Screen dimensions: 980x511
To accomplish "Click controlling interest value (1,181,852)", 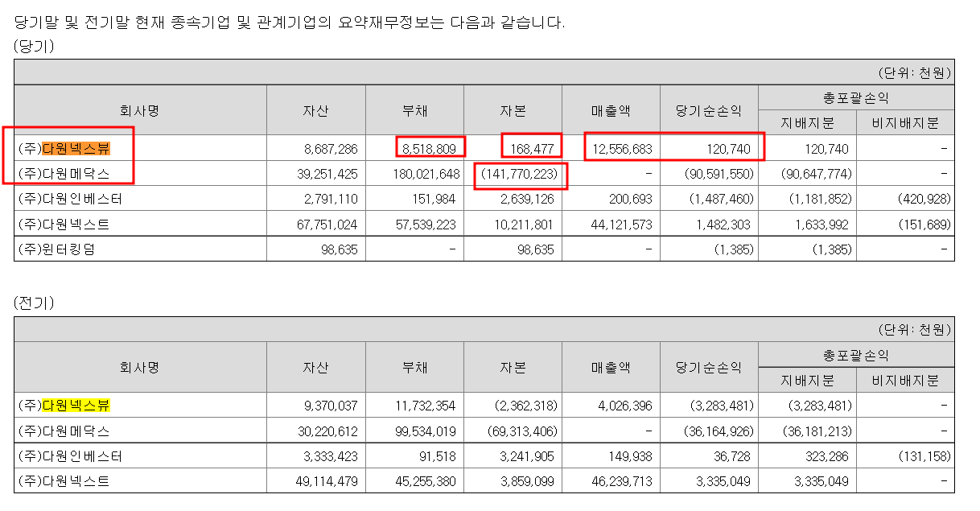I will click(821, 199).
